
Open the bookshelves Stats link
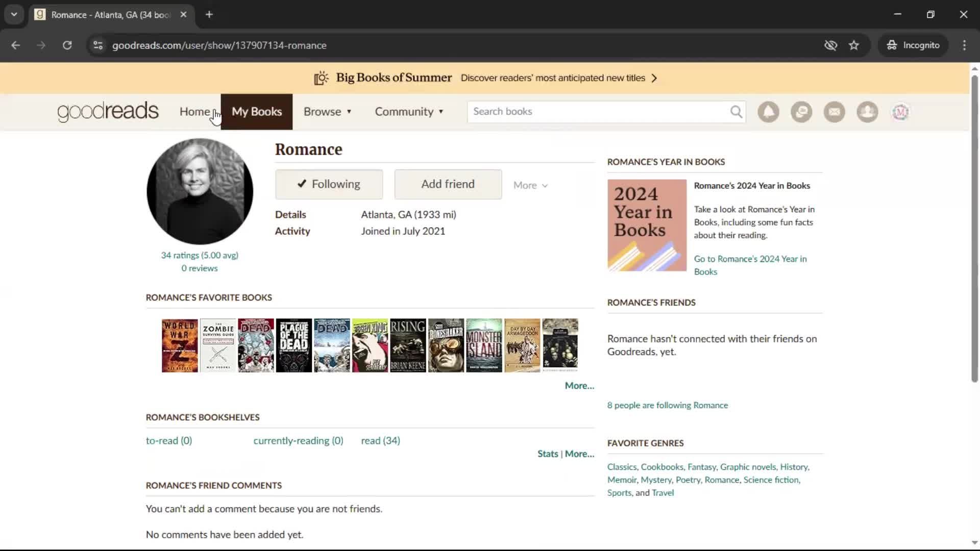(x=548, y=454)
